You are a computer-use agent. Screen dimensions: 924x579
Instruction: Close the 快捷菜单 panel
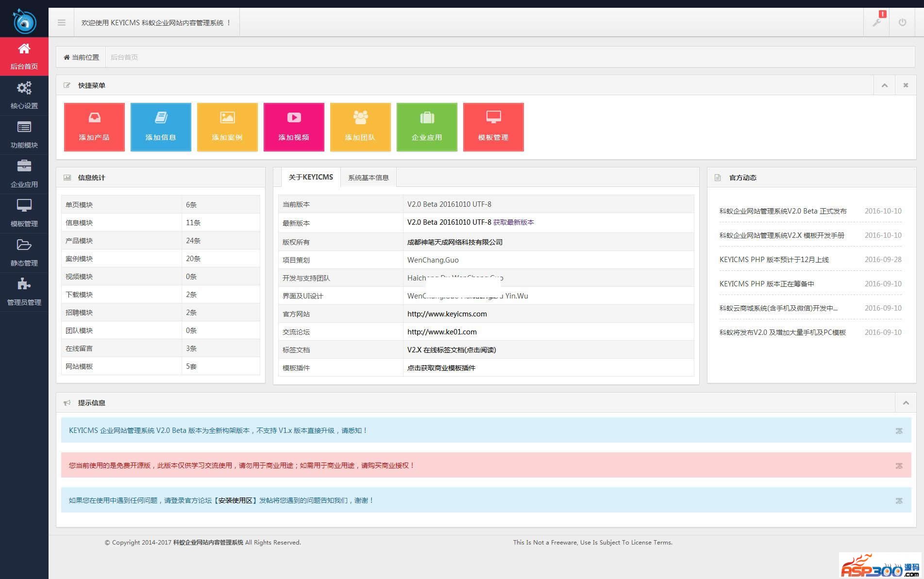point(906,85)
